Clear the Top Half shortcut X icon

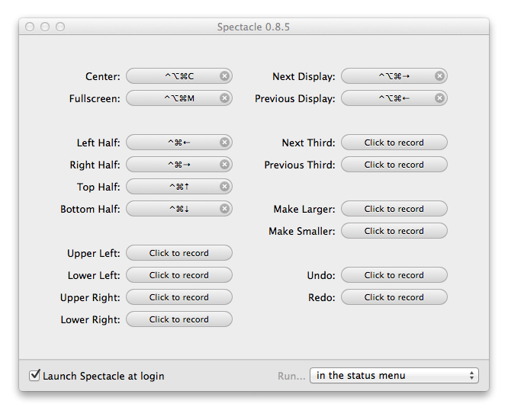click(x=224, y=187)
